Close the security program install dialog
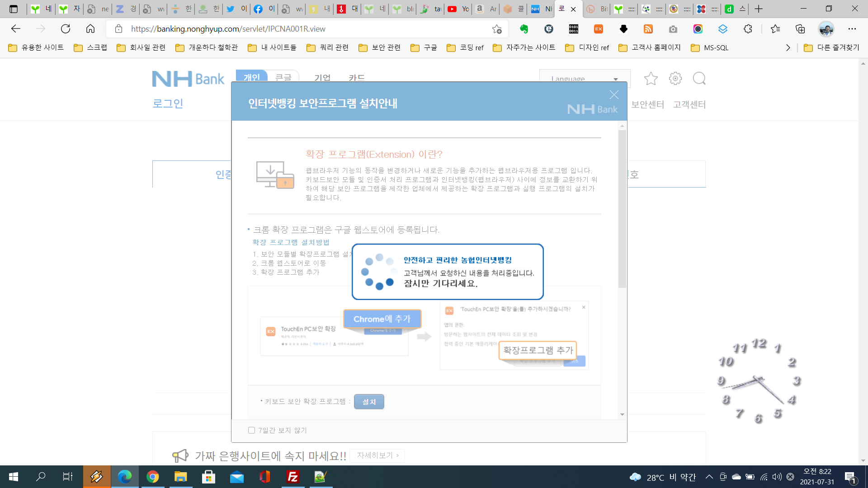This screenshot has height=488, width=868. pyautogui.click(x=613, y=95)
